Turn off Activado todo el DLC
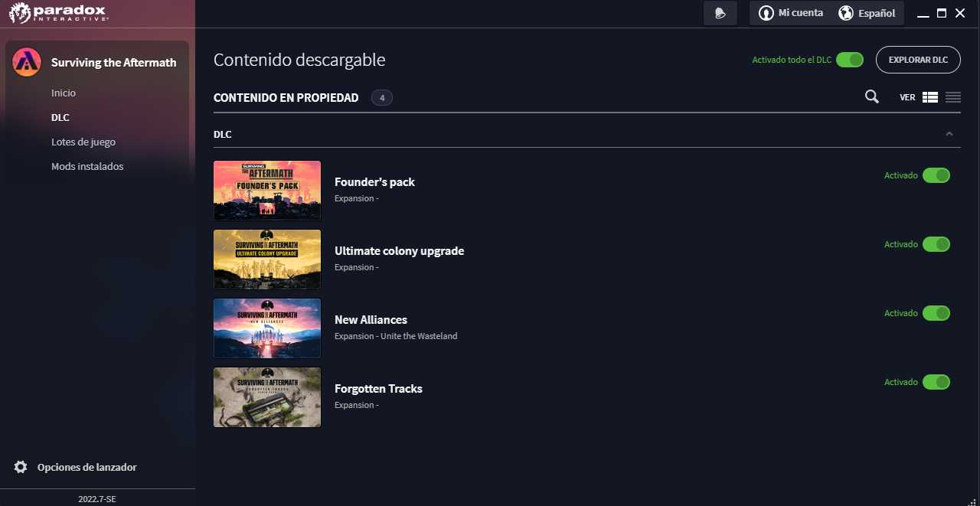The width and height of the screenshot is (980, 506). (x=849, y=59)
